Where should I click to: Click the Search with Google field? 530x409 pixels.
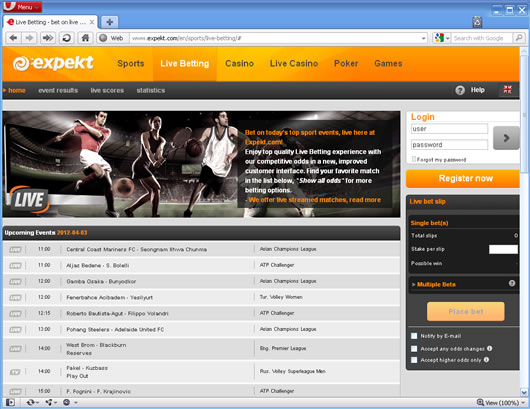click(x=482, y=38)
